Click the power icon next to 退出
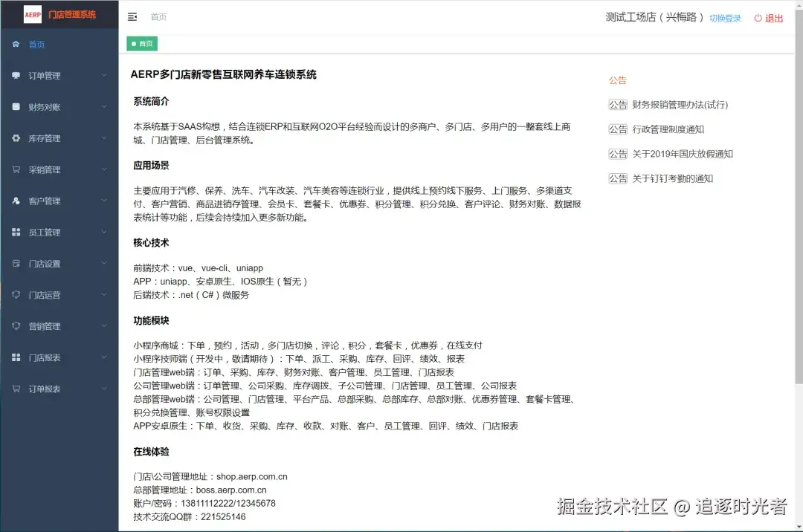The image size is (803, 532). 758,18
